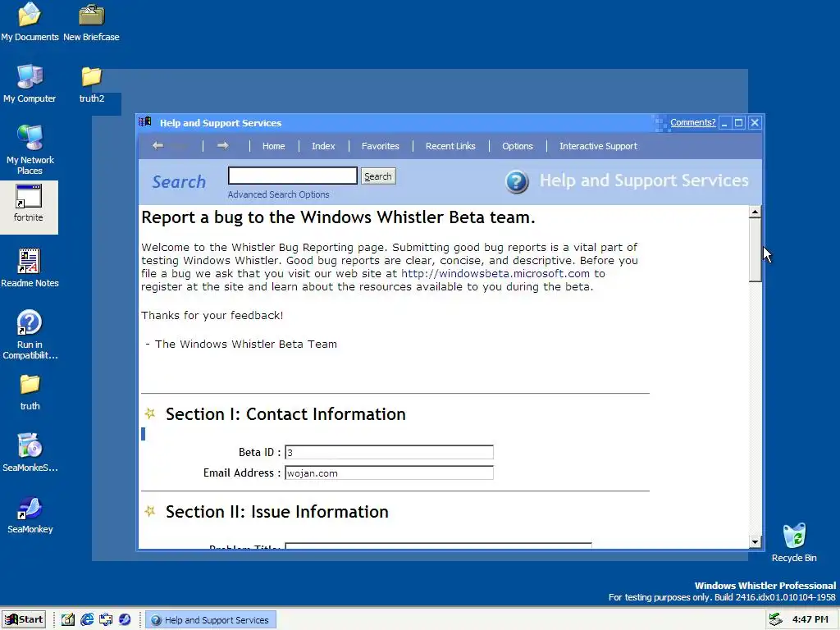Click the Email Address input field
The width and height of the screenshot is (840, 630).
click(x=389, y=472)
